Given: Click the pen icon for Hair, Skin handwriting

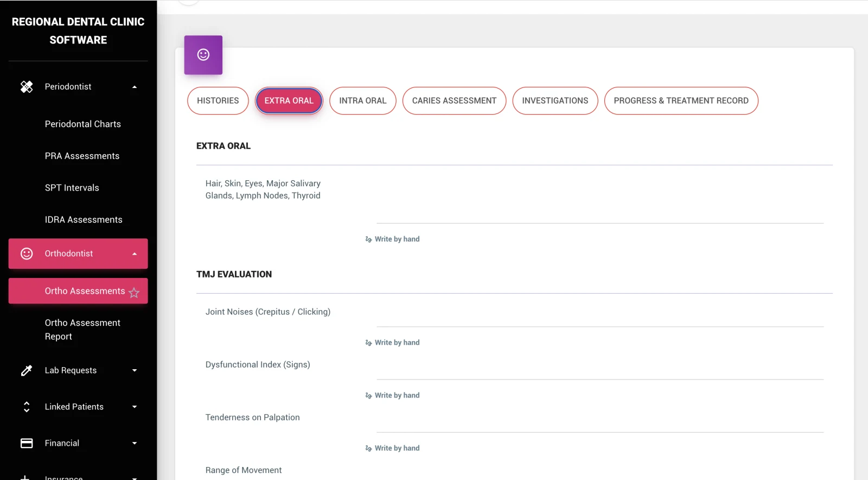Looking at the screenshot, I should click(x=369, y=239).
